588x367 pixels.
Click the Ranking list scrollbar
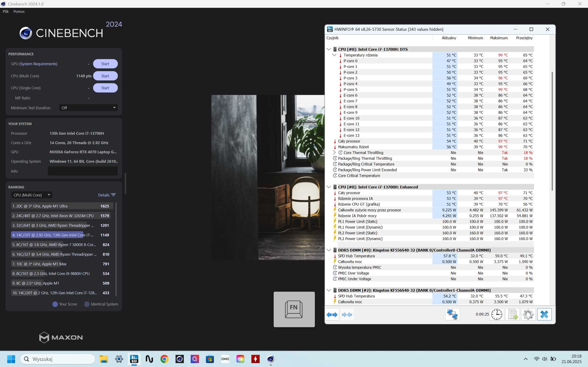pyautogui.click(x=116, y=249)
